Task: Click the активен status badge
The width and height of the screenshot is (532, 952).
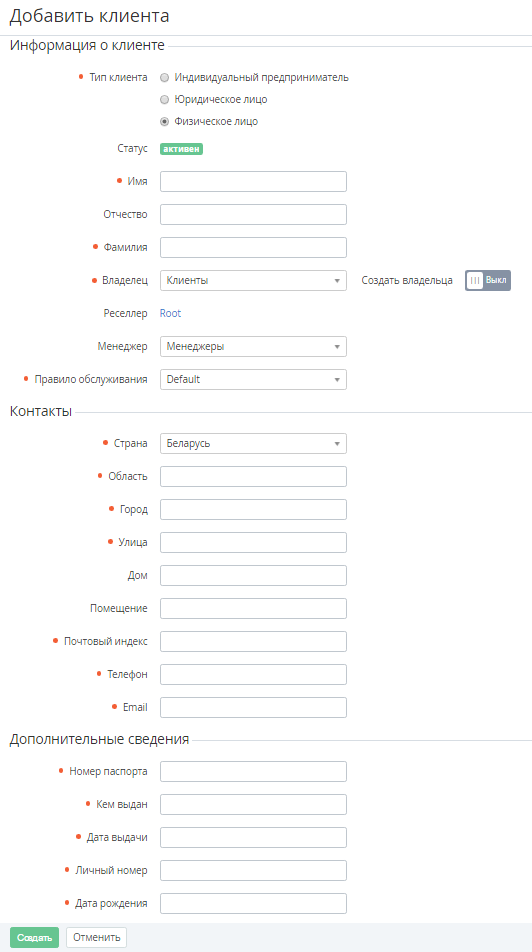Action: coord(181,149)
